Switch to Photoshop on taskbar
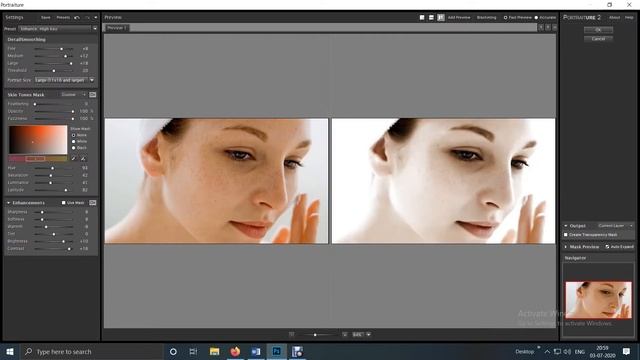This screenshot has width=640, height=360. click(x=276, y=351)
